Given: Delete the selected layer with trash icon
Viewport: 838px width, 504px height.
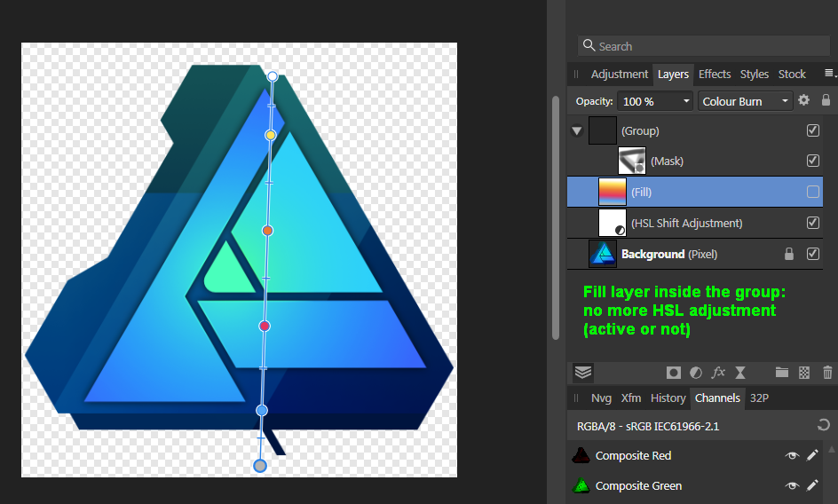Looking at the screenshot, I should coord(827,373).
